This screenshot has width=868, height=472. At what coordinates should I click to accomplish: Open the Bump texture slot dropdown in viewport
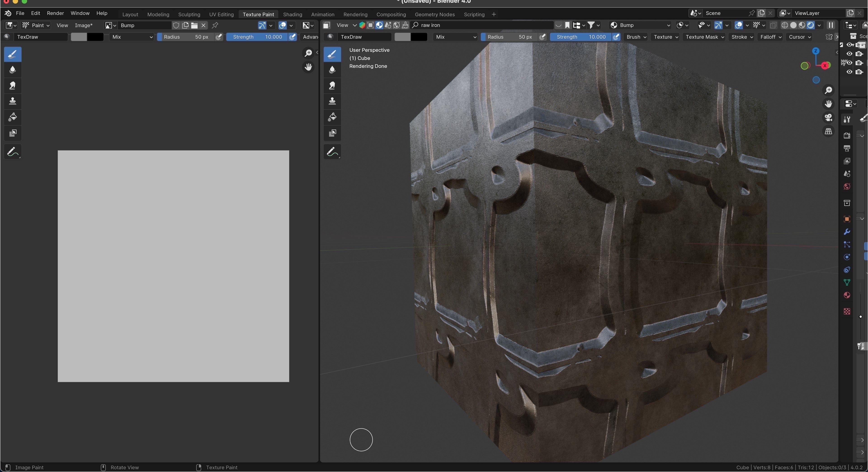click(641, 25)
